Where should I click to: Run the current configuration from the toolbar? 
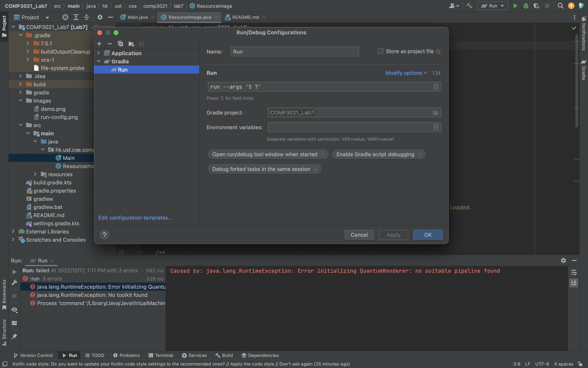pyautogui.click(x=515, y=6)
